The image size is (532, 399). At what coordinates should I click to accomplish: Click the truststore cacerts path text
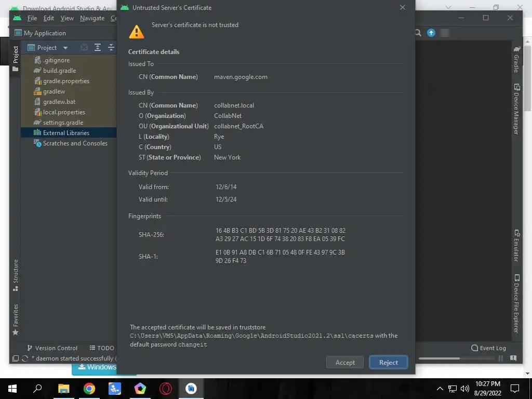[x=251, y=336]
